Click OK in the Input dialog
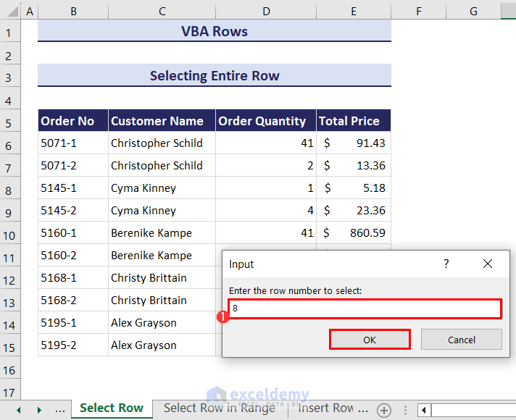The image size is (516, 420). tap(370, 340)
